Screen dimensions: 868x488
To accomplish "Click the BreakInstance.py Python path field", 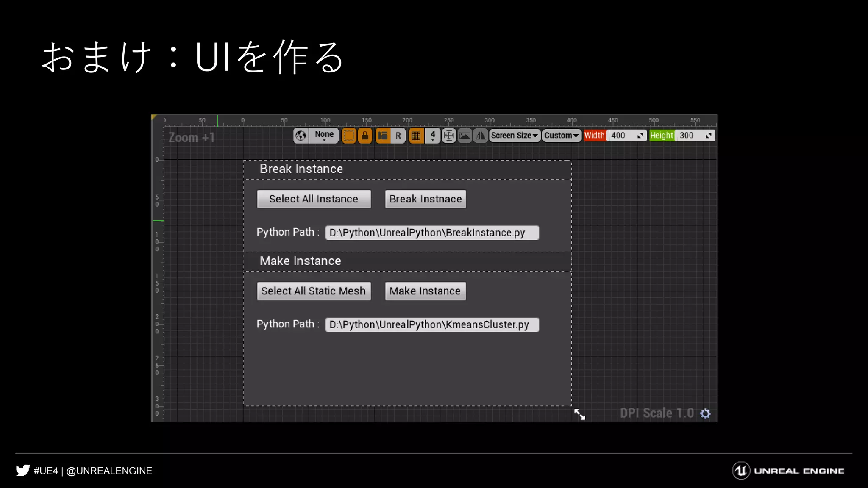I will (432, 233).
